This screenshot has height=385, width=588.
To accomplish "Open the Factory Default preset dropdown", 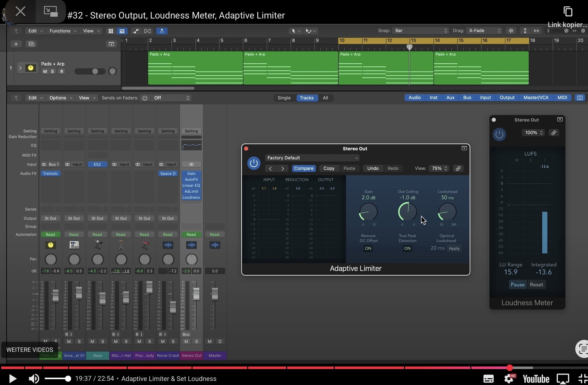I will pos(312,158).
